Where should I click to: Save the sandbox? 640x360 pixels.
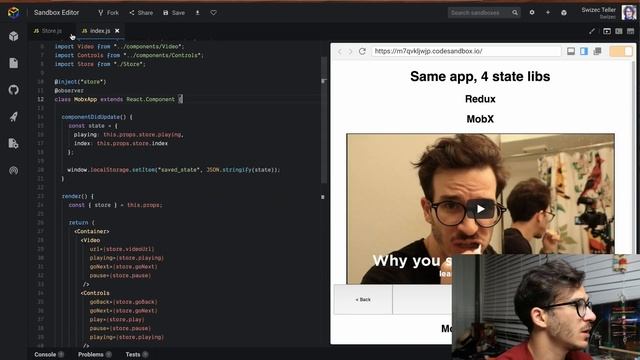tap(174, 13)
